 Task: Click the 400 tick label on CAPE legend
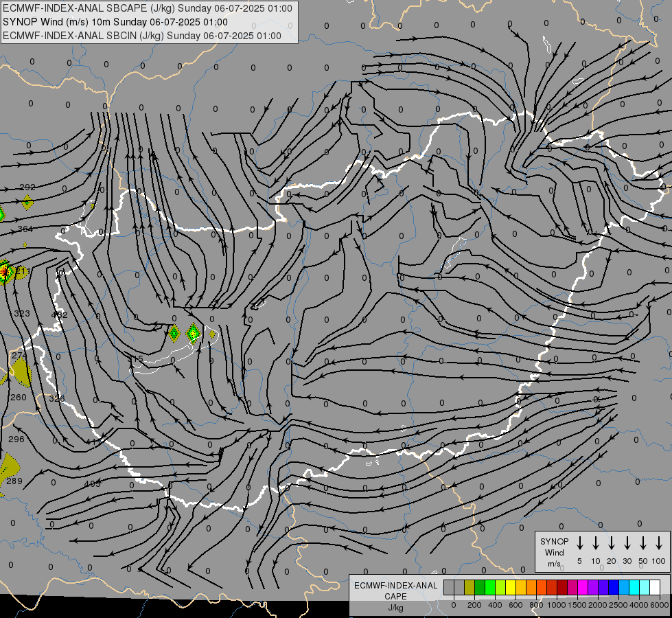[495, 605]
